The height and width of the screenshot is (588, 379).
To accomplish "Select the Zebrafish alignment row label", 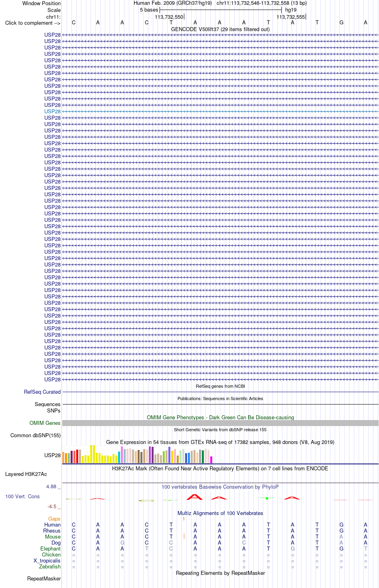I will click(x=50, y=566).
